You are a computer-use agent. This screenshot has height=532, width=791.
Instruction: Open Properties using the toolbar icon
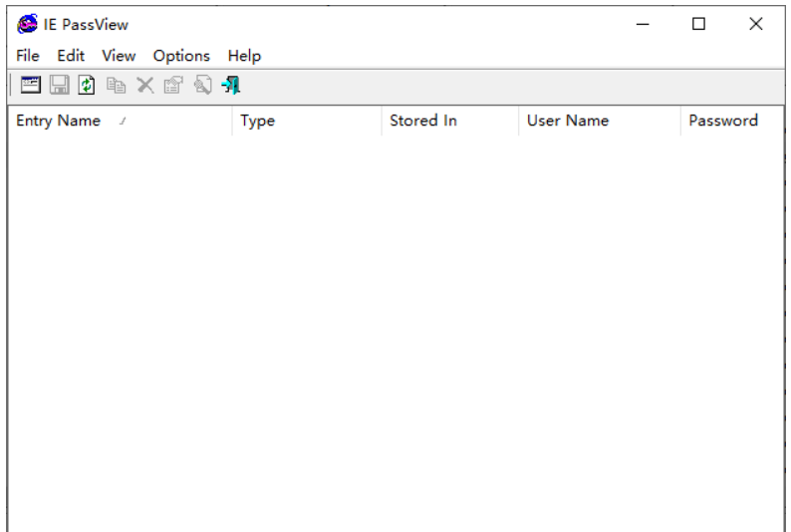(173, 86)
